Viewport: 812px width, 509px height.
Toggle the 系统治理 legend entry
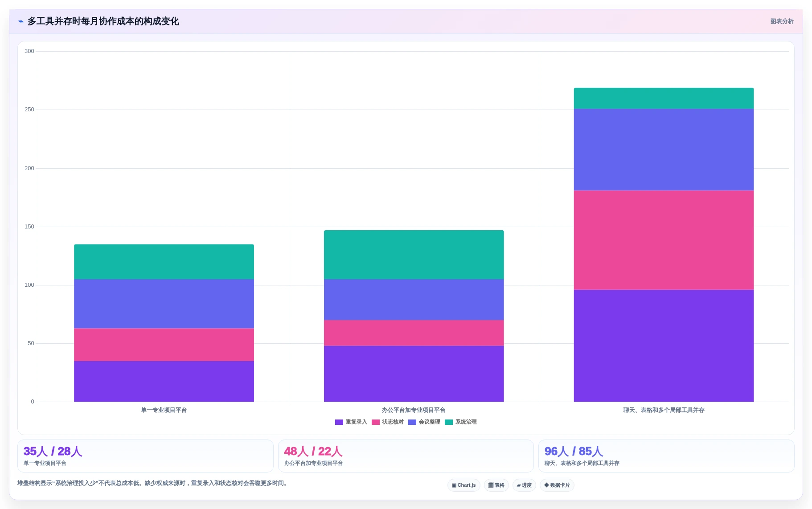pyautogui.click(x=461, y=422)
